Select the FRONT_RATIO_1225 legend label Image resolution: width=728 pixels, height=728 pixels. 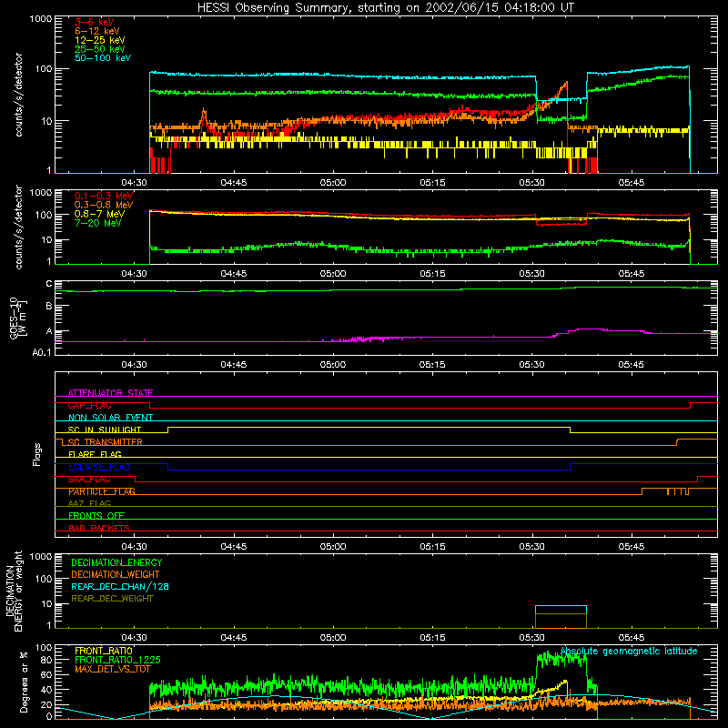point(117,660)
